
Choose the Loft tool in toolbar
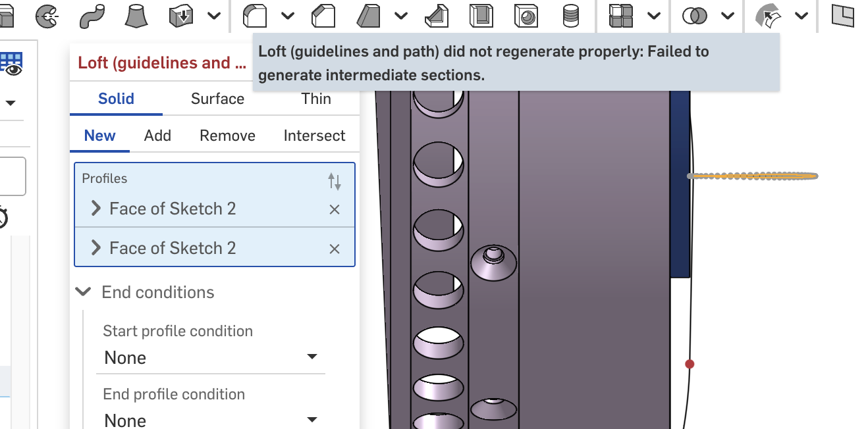click(x=136, y=15)
